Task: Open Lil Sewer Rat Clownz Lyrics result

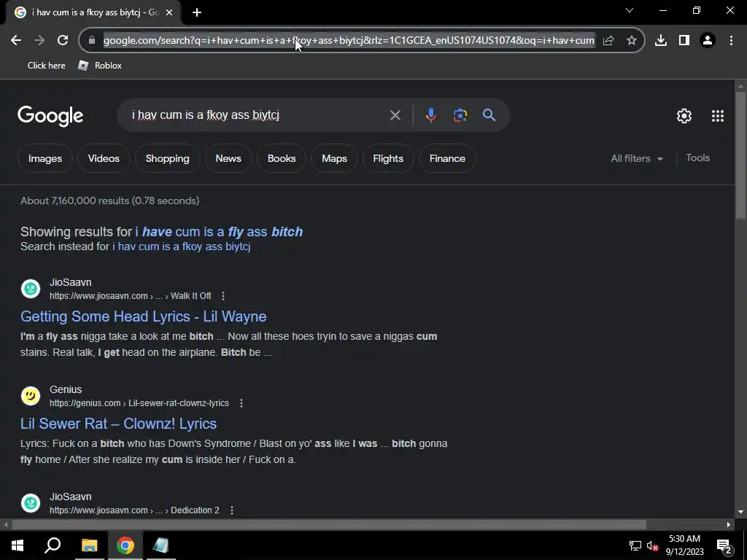Action: [x=119, y=424]
